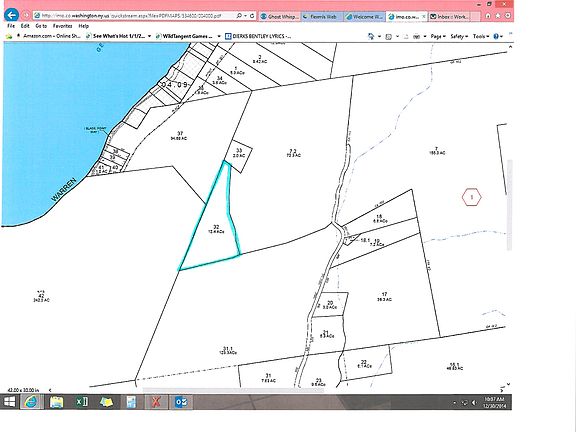The height and width of the screenshot is (432, 576).
Task: Switch to the Inbox tab
Action: [x=450, y=17]
